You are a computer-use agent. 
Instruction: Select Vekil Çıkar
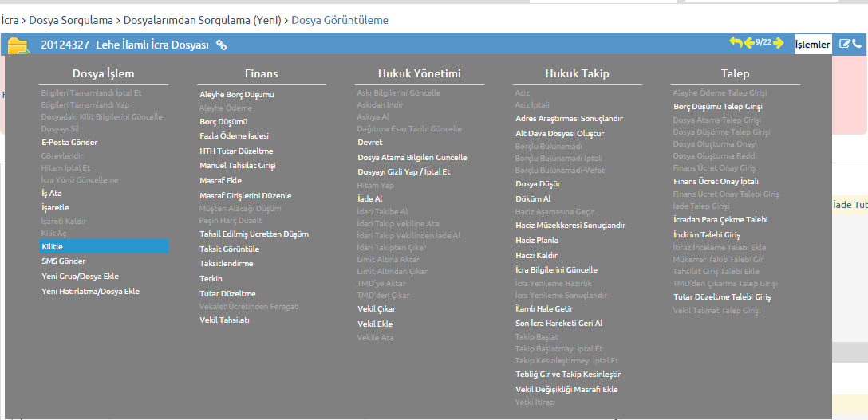click(x=377, y=309)
